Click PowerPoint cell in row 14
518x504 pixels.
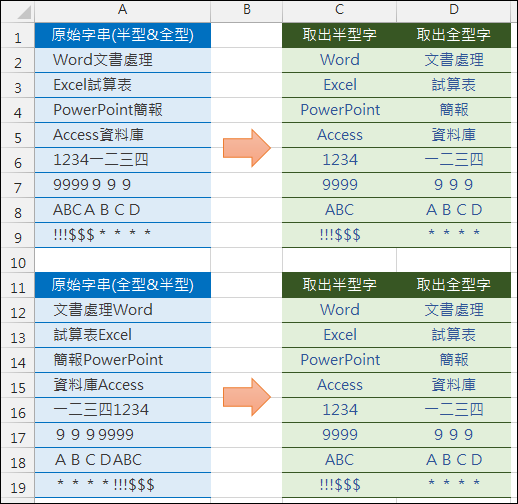(x=339, y=360)
